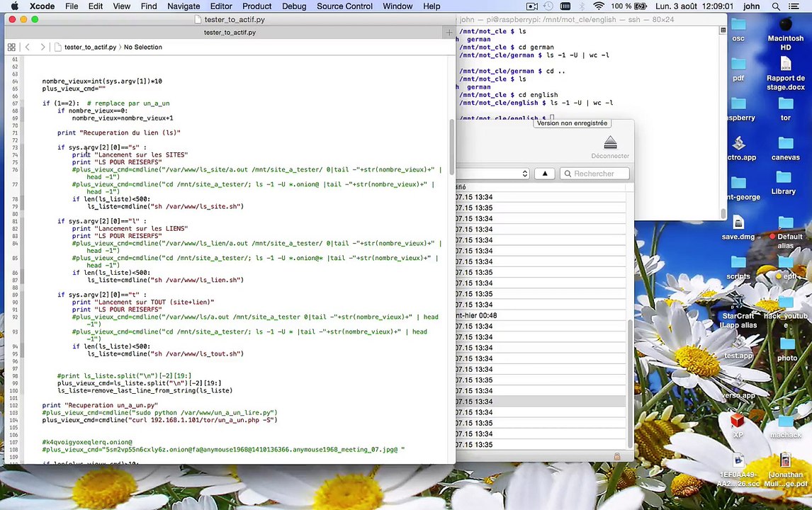Expand the popup selector left of search field
This screenshot has width=812, height=510.
pos(524,174)
